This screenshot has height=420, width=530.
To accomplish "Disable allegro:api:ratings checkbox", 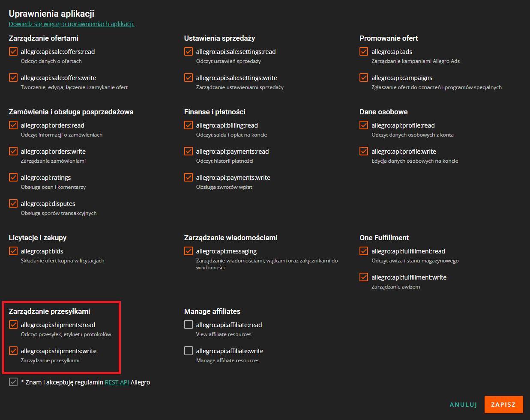I will point(13,177).
